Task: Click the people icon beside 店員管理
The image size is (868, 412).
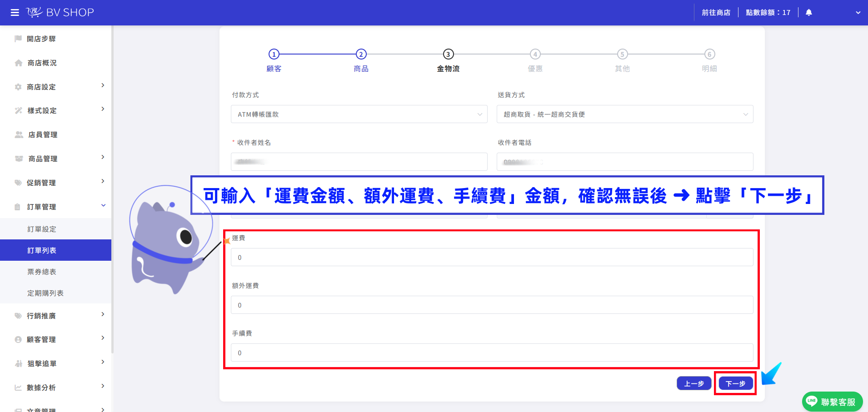Action: (19, 134)
